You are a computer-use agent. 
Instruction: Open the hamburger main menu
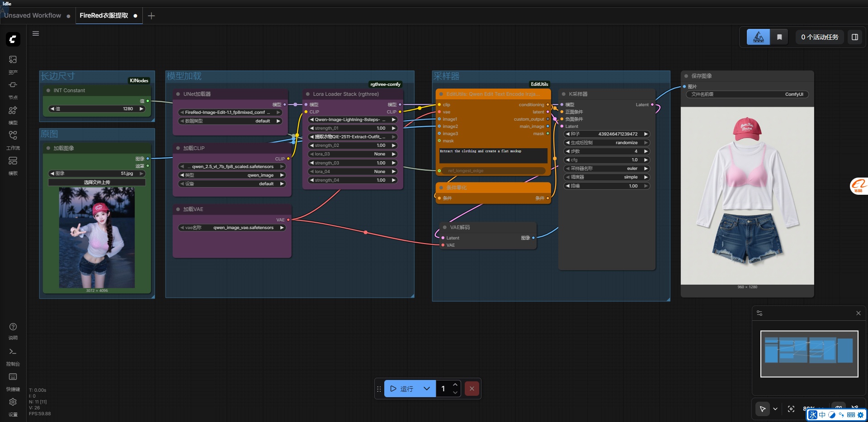(36, 33)
